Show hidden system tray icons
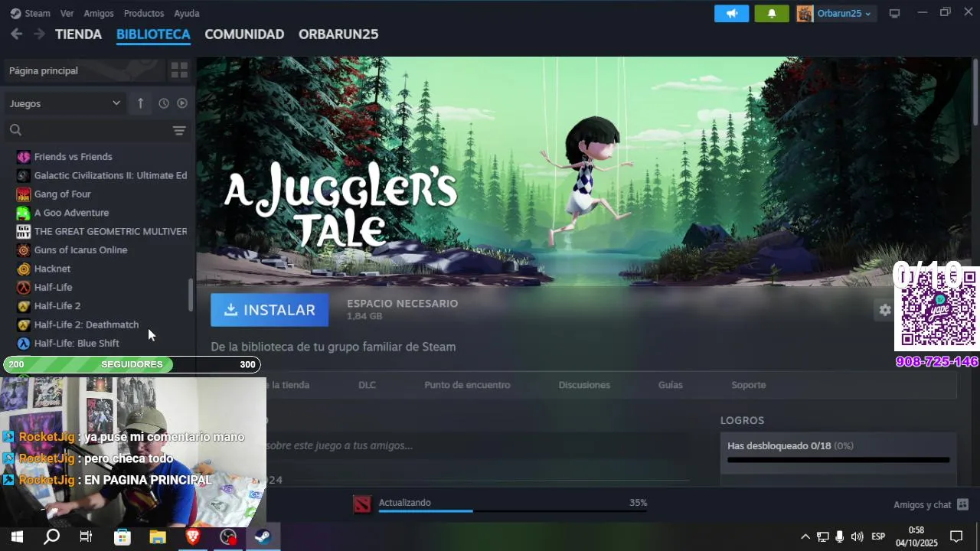The height and width of the screenshot is (551, 980). (x=805, y=536)
